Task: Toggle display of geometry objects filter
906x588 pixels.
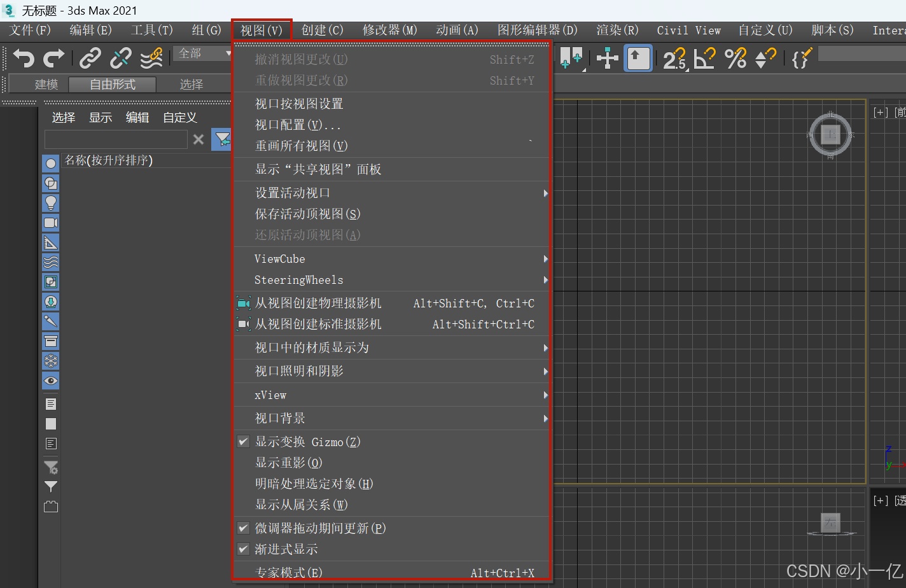Action: tap(51, 164)
